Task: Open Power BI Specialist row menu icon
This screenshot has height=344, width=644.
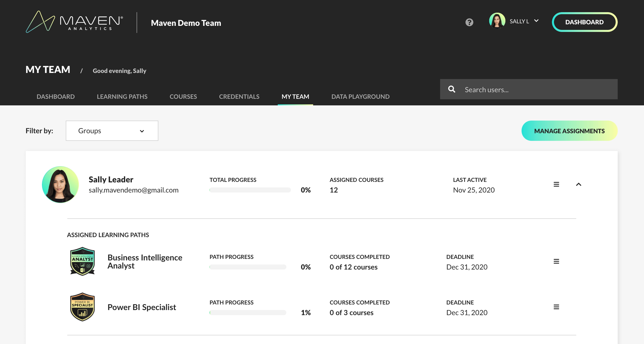Action: [556, 307]
